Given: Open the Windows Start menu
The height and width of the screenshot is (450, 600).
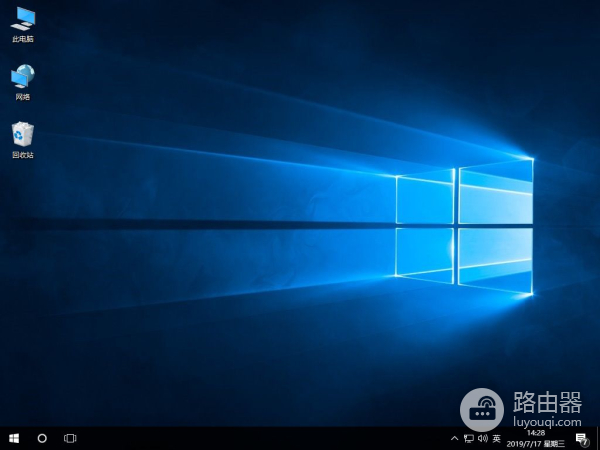Looking at the screenshot, I should (14, 438).
